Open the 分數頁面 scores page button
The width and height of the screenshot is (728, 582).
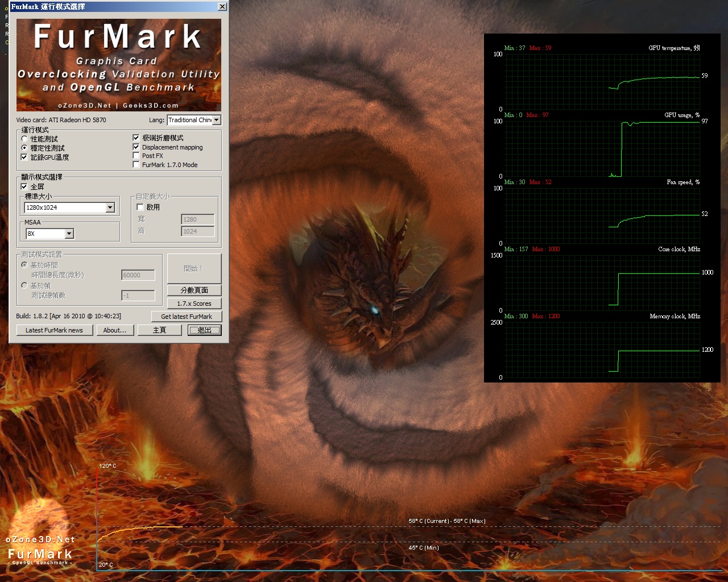(x=194, y=290)
